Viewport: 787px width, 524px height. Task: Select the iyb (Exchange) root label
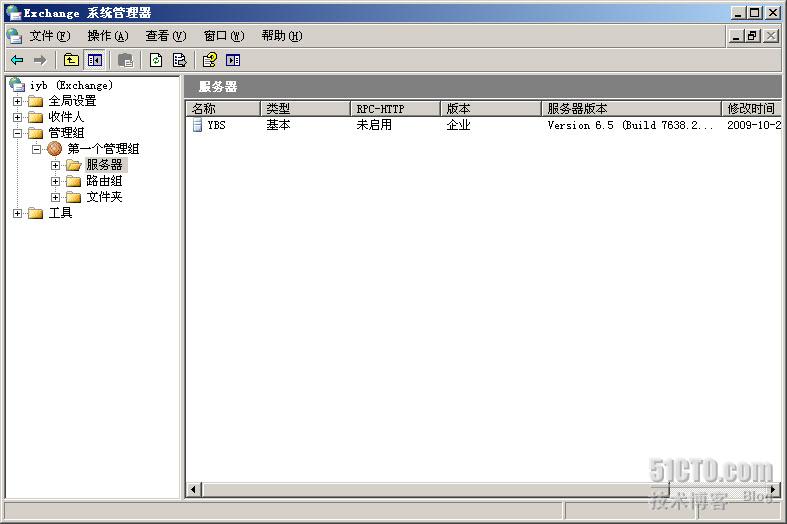click(x=71, y=85)
